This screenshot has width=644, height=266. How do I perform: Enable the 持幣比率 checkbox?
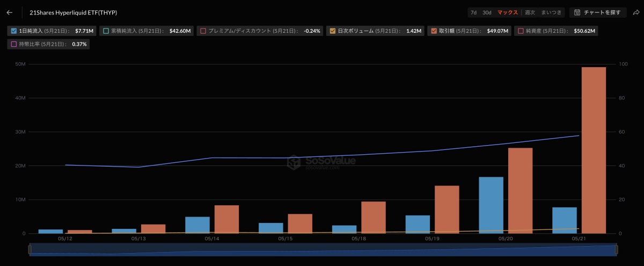[x=14, y=44]
